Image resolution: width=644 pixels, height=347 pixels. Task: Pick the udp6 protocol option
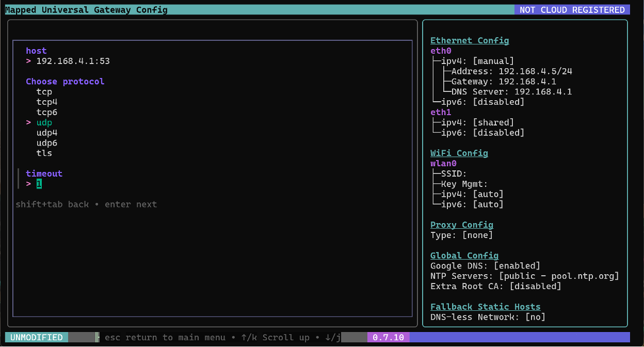click(47, 143)
